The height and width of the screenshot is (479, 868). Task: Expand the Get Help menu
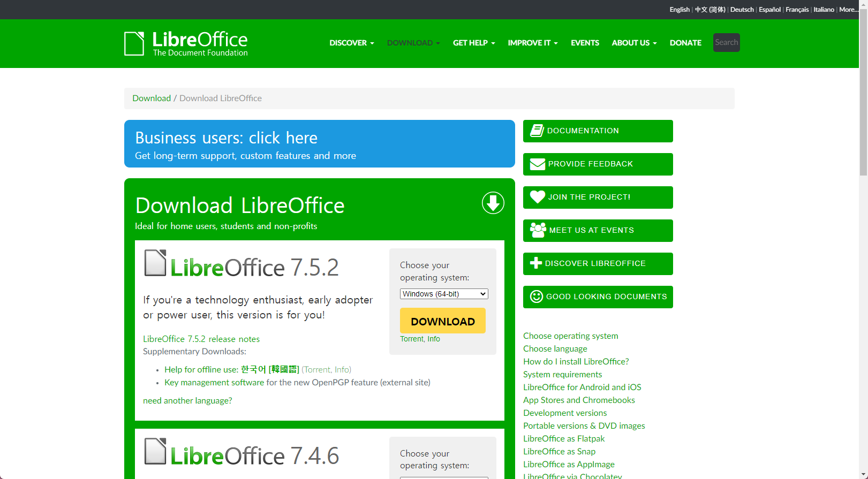point(474,43)
